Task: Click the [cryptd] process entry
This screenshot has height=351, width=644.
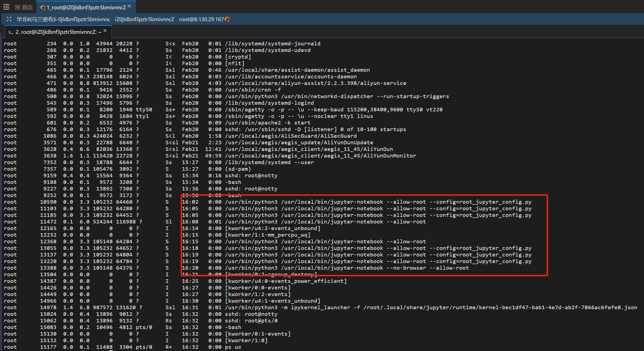Action: (x=238, y=57)
